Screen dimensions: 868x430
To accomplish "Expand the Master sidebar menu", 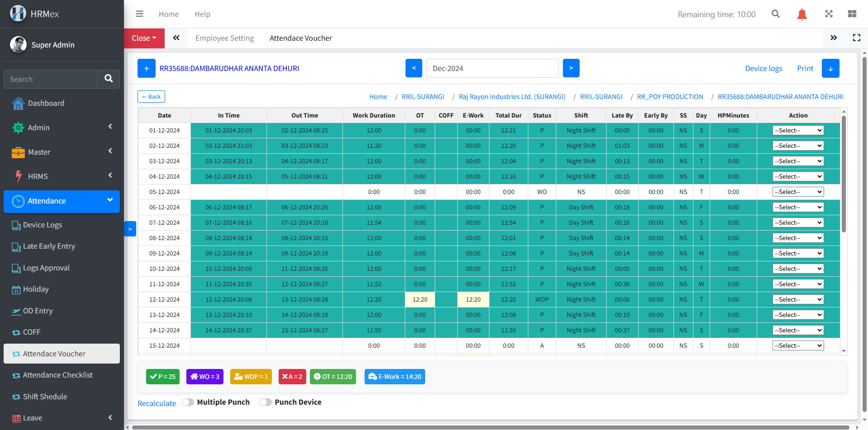I will 62,152.
